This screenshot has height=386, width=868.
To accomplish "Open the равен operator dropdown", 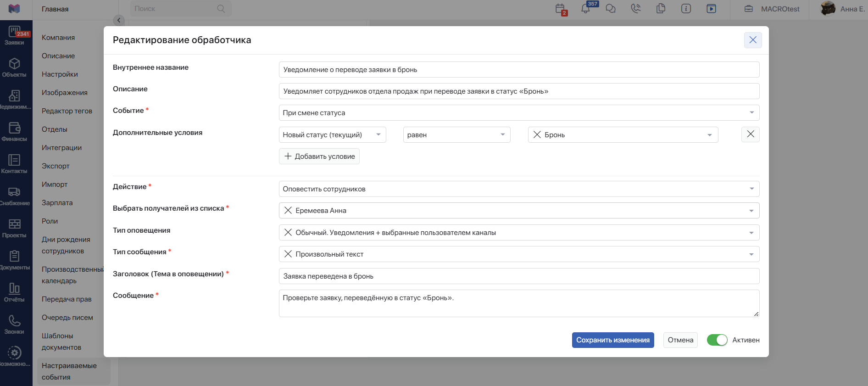I will 456,135.
